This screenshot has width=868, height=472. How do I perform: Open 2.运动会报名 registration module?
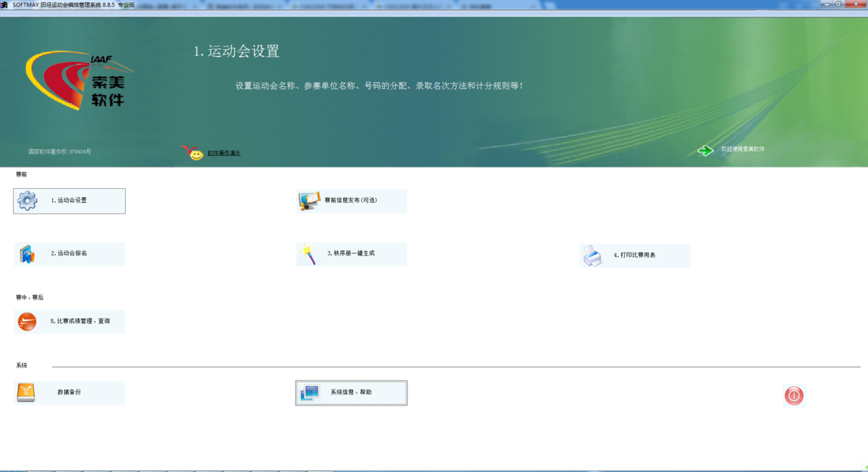[x=69, y=254]
